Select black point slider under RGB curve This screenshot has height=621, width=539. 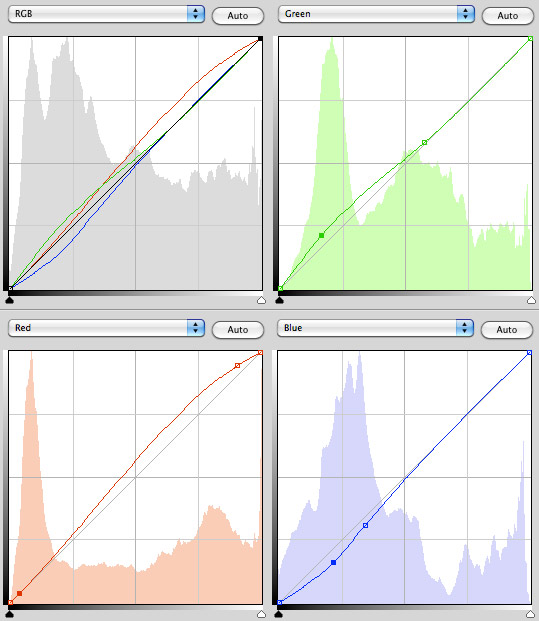(x=10, y=300)
